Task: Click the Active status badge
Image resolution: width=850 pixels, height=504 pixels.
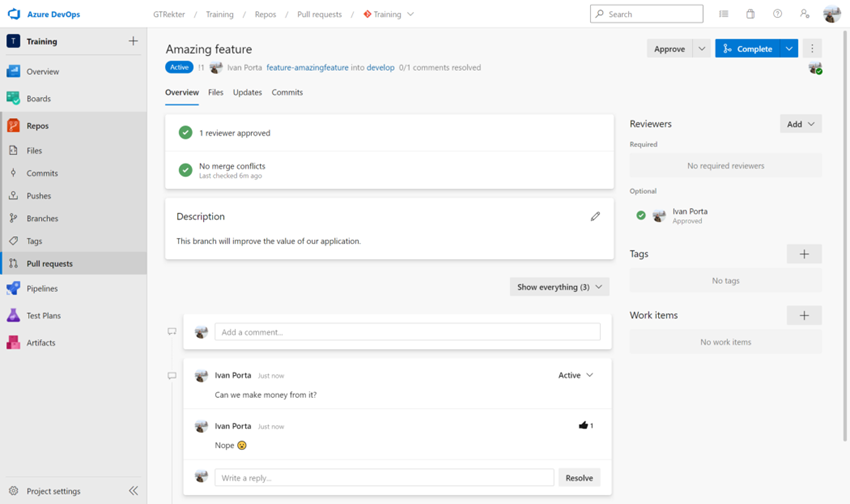Action: 179,68
